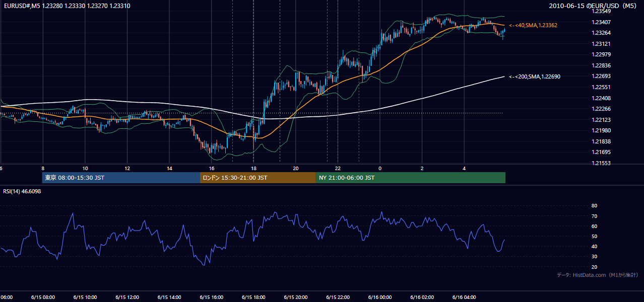Click the RSI(14) 46.6098 indicator label

tap(22, 191)
